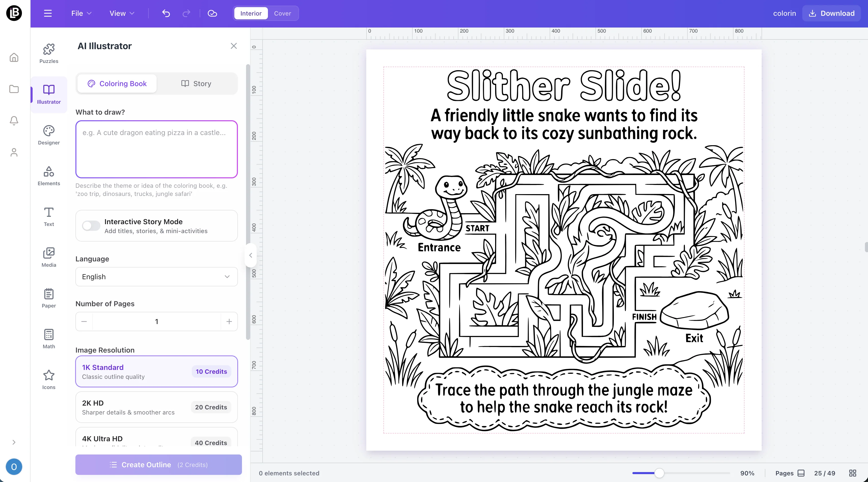Redo the last action
Viewport: 868px width, 482px height.
point(186,13)
